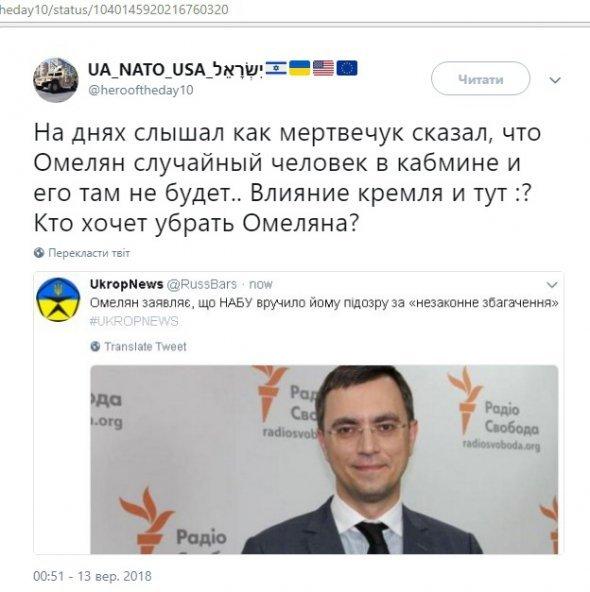This screenshot has height=592, width=590.
Task: Click the US flag emoji in the display name
Action: (323, 68)
